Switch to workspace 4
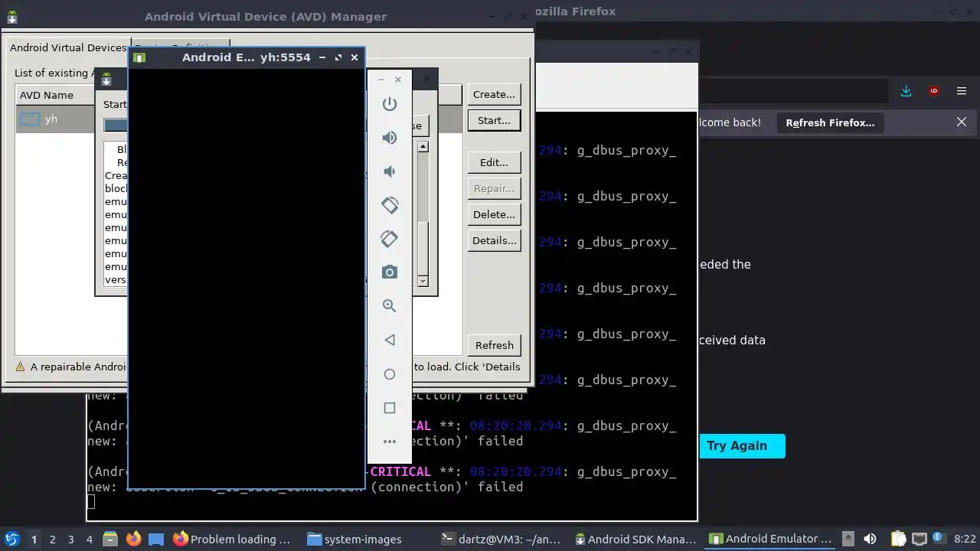Image resolution: width=980 pixels, height=551 pixels. [x=89, y=539]
